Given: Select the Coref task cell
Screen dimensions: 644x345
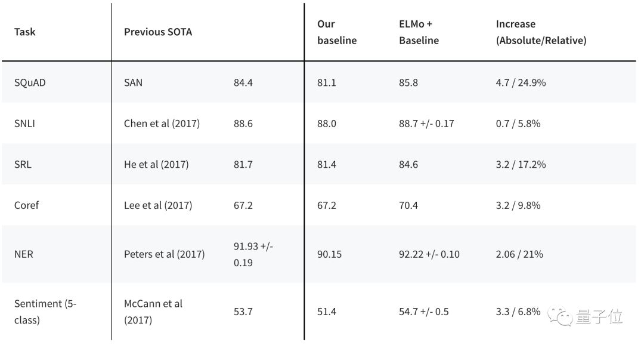Looking at the screenshot, I should pyautogui.click(x=26, y=205).
